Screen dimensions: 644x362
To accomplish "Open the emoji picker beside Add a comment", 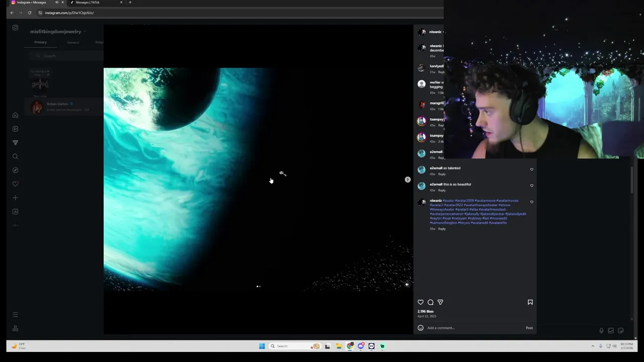I will pos(421,328).
